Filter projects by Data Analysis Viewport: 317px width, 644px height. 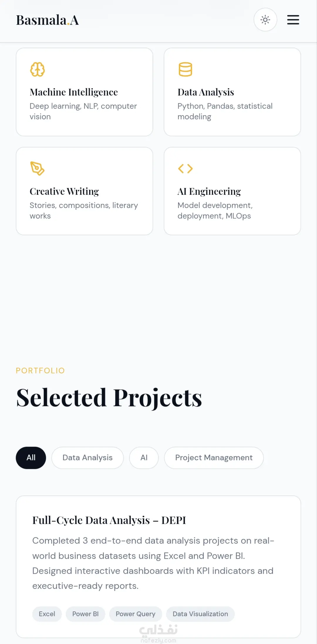tap(87, 458)
